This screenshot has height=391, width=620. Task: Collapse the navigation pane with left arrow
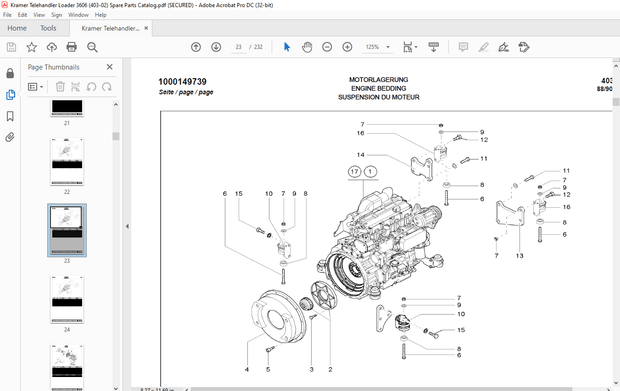pos(127,227)
